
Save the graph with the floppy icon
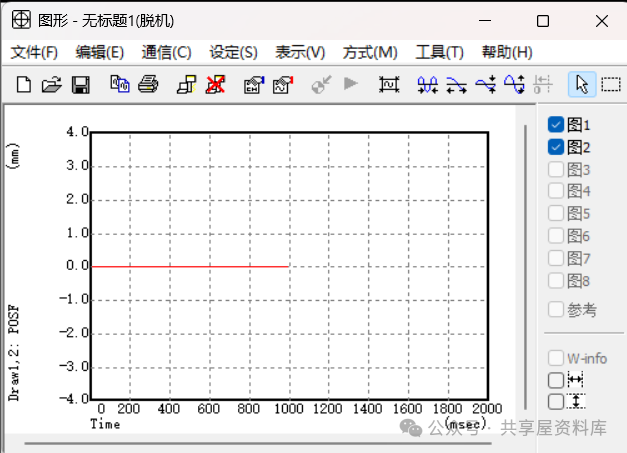point(81,85)
